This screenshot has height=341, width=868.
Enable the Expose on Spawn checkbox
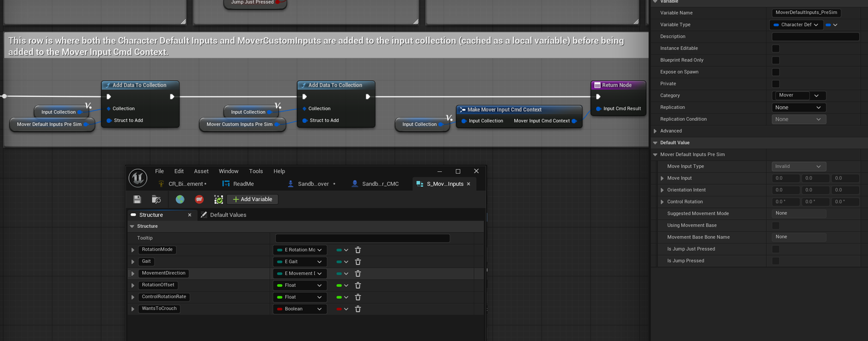point(776,72)
